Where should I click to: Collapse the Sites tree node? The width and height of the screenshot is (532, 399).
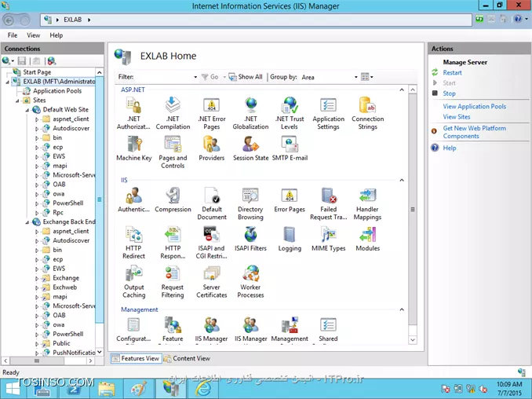tap(17, 101)
